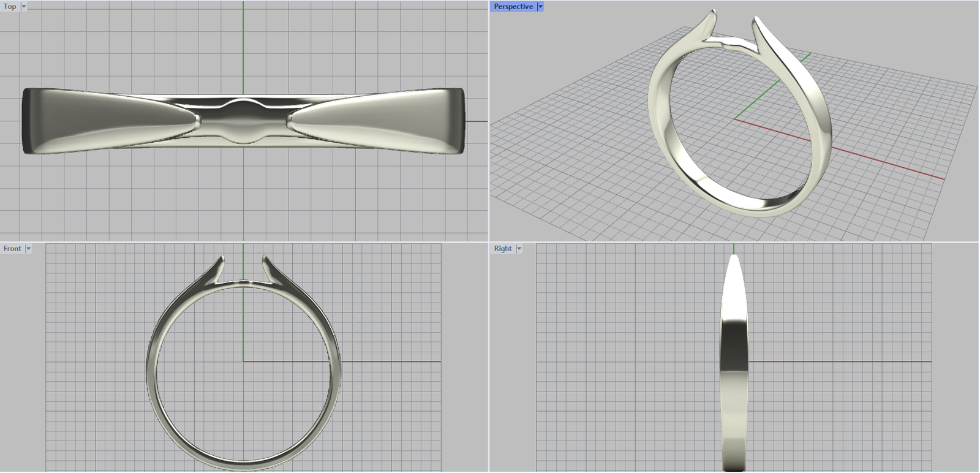Open the Perspective viewport menu arrow
This screenshot has height=473, width=980.
click(x=540, y=7)
